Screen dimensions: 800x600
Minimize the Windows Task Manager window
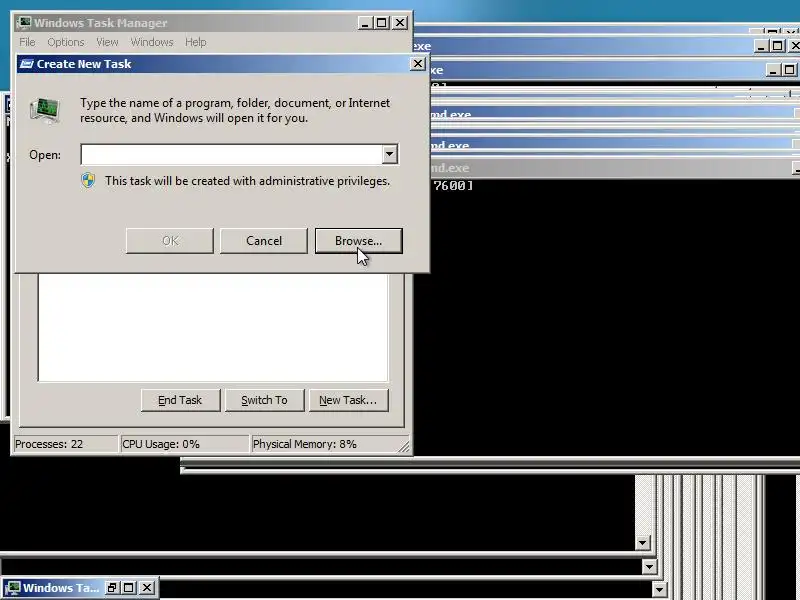[x=365, y=23]
